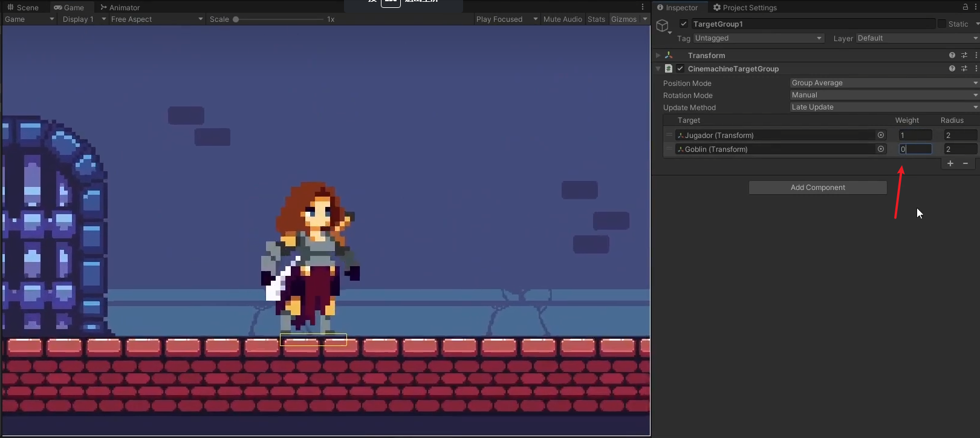Open object picker for Jugador target

[x=881, y=135]
